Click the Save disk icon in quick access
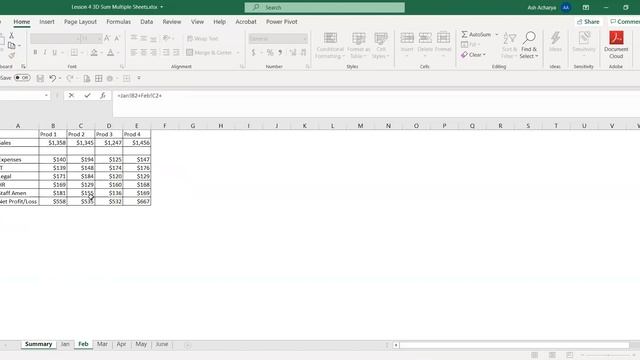The height and width of the screenshot is (360, 640). [x=40, y=78]
